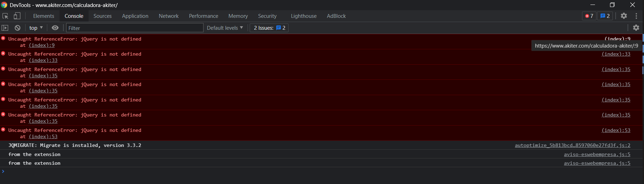Click the error icon on the (index):33 error

pyautogui.click(x=3, y=53)
